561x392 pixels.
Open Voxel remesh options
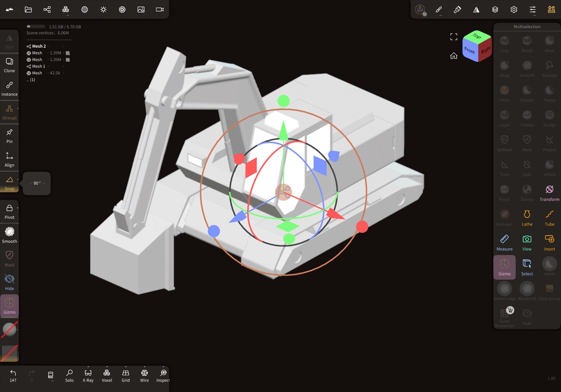coord(107,376)
